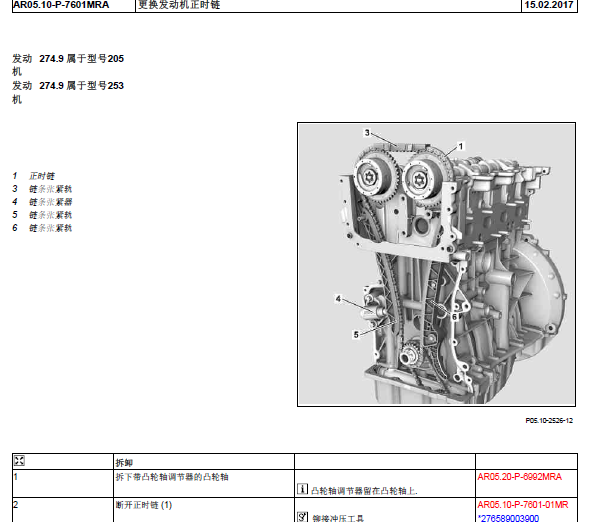
Task: Click callout number 5 in the diagram
Action: pyautogui.click(x=356, y=335)
